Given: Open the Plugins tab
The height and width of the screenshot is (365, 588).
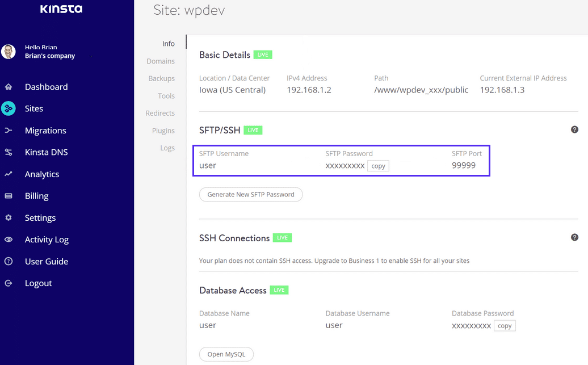Looking at the screenshot, I should tap(163, 130).
